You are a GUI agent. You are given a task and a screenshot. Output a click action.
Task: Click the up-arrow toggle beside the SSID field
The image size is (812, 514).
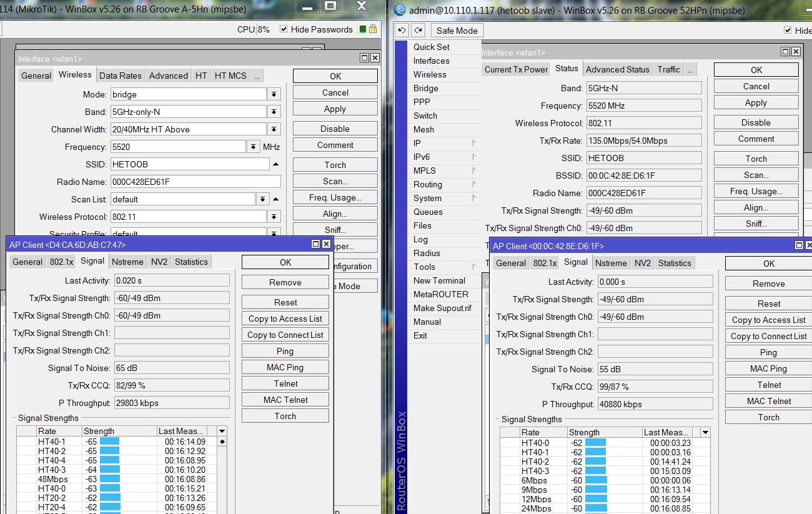point(275,164)
